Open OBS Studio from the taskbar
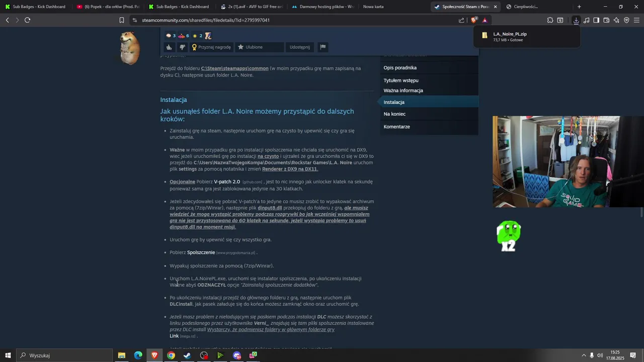The height and width of the screenshot is (362, 644). [x=204, y=355]
